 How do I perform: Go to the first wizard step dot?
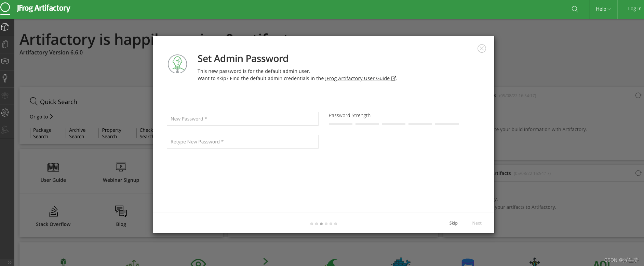pyautogui.click(x=312, y=224)
